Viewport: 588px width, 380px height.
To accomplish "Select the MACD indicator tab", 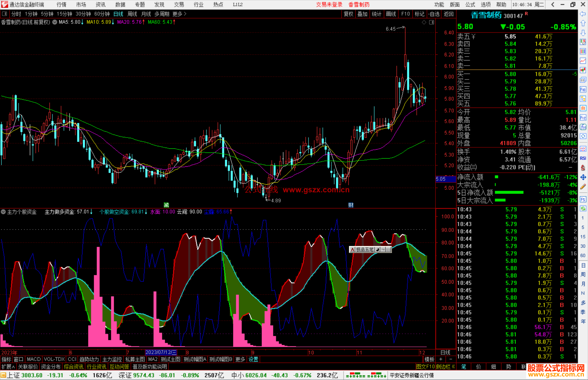I will (x=34, y=359).
